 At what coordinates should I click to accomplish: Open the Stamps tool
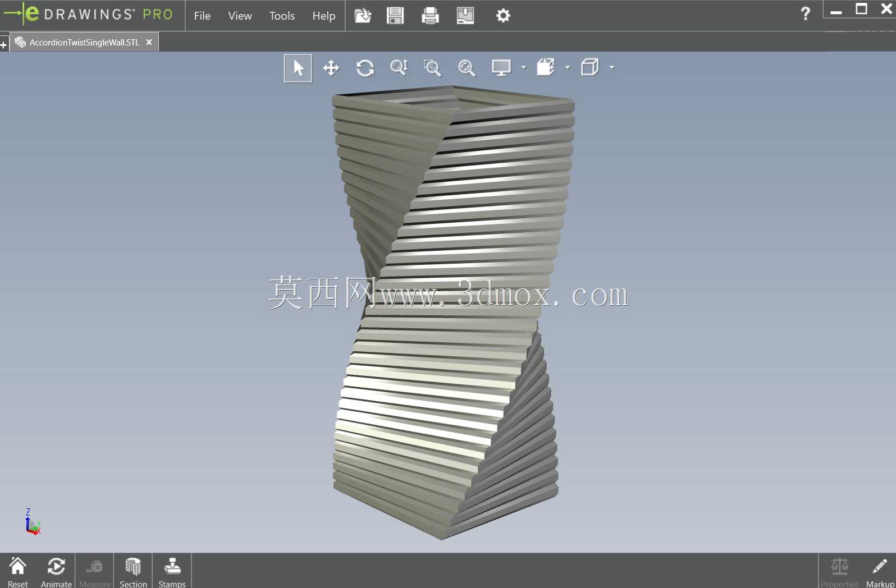172,572
